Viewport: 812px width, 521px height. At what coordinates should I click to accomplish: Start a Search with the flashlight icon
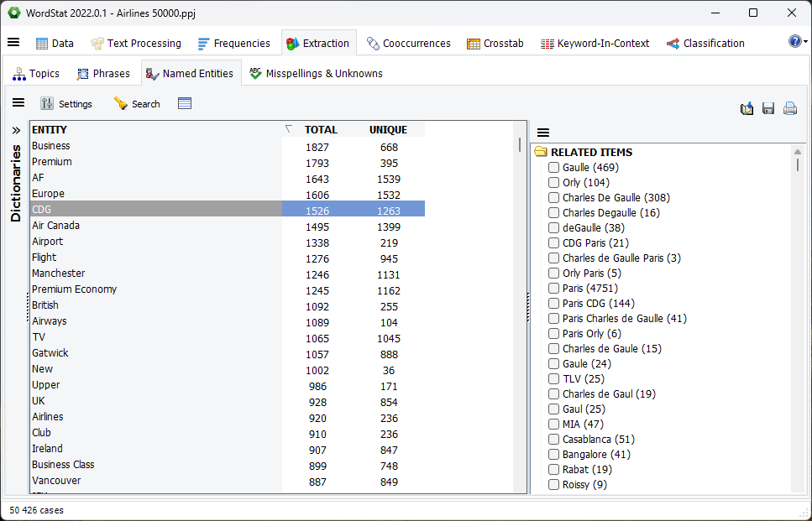(x=136, y=103)
